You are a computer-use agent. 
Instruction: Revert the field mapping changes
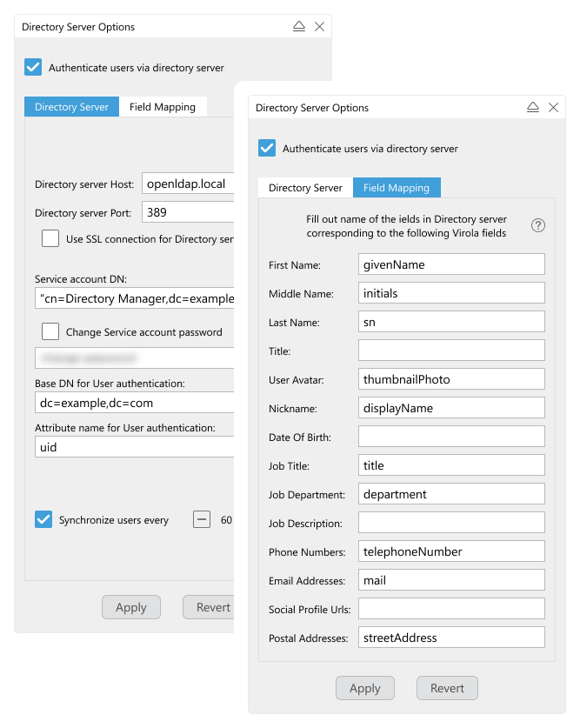click(447, 687)
